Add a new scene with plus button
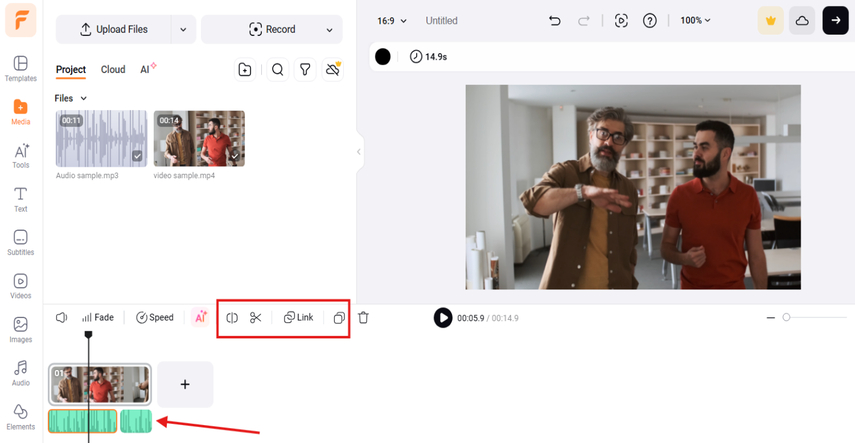 coord(185,385)
